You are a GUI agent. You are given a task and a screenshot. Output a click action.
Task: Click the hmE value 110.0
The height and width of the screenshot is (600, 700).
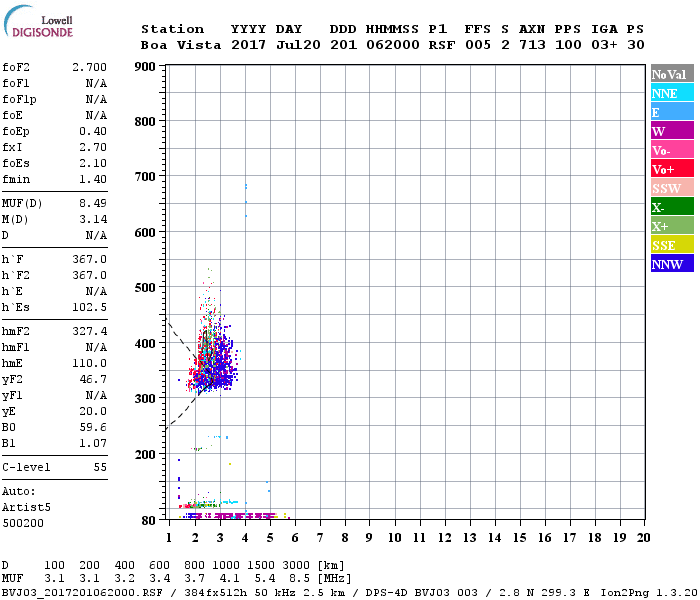tap(89, 364)
